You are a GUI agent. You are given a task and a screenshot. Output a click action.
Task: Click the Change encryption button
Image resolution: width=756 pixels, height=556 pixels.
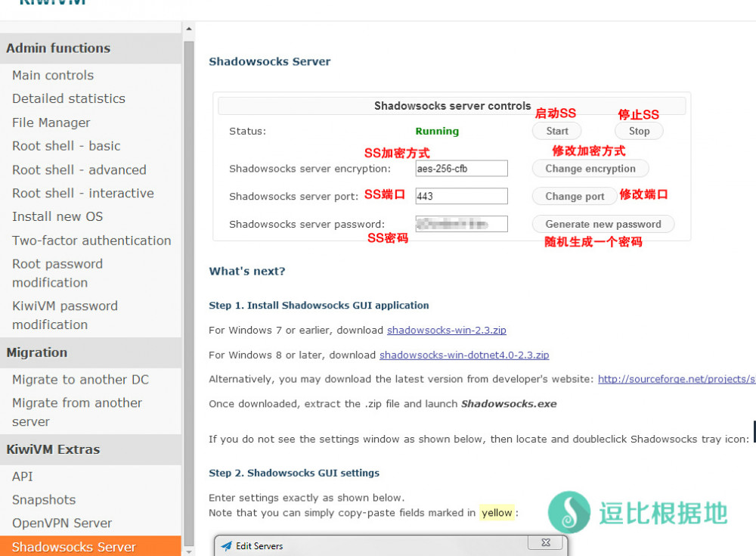point(590,169)
